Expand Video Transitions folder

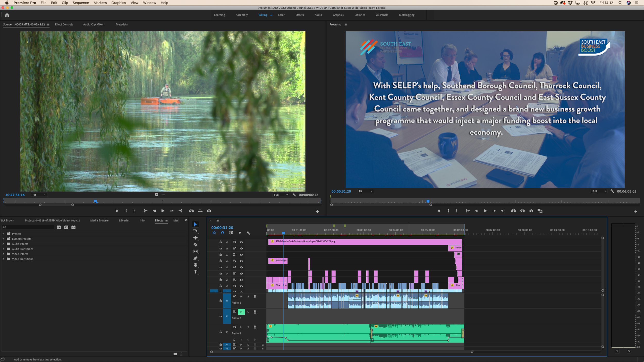point(3,259)
